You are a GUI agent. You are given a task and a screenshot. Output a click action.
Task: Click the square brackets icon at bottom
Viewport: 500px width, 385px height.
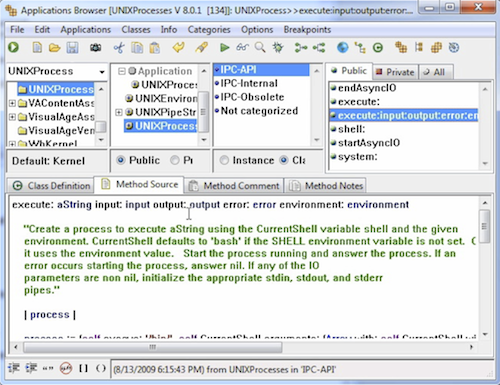83,368
